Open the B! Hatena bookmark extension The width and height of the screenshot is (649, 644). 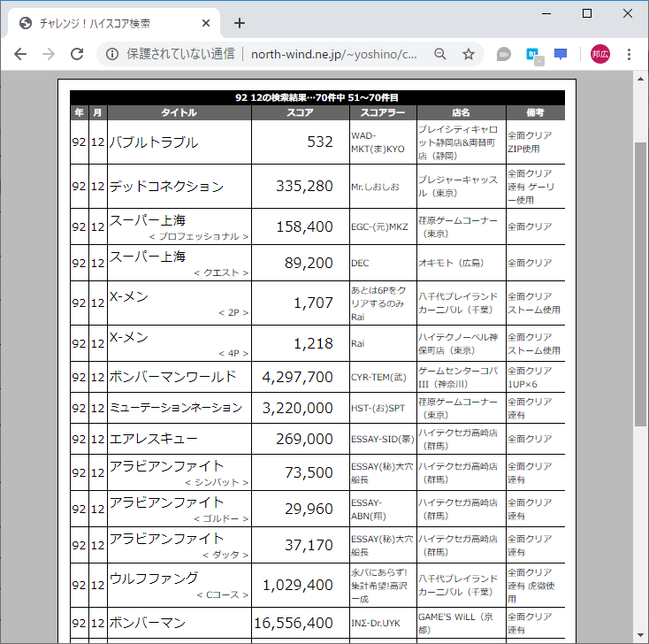tap(534, 57)
